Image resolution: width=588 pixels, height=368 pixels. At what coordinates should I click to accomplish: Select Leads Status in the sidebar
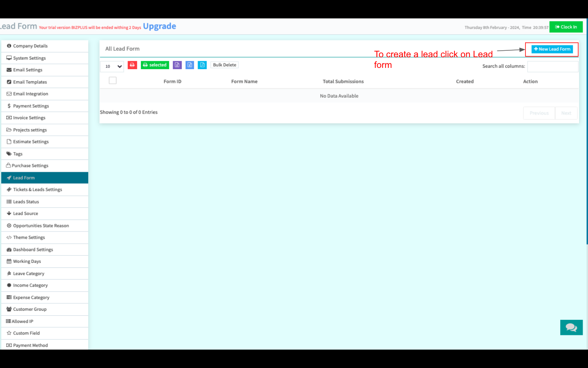pos(26,202)
